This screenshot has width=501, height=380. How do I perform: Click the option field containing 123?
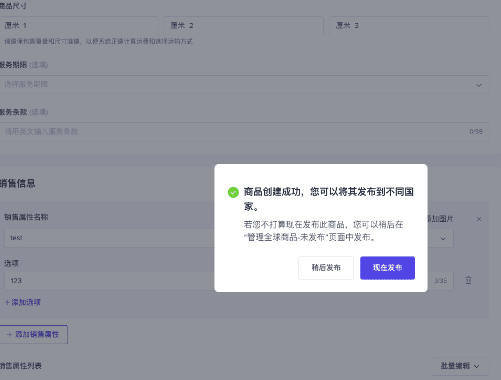click(109, 281)
